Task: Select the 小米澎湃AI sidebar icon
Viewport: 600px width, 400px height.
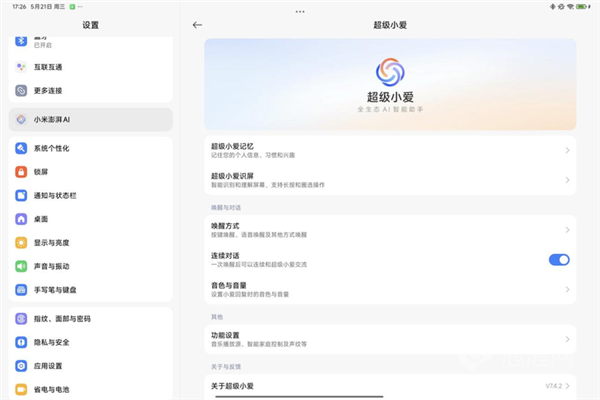Action: pos(21,120)
